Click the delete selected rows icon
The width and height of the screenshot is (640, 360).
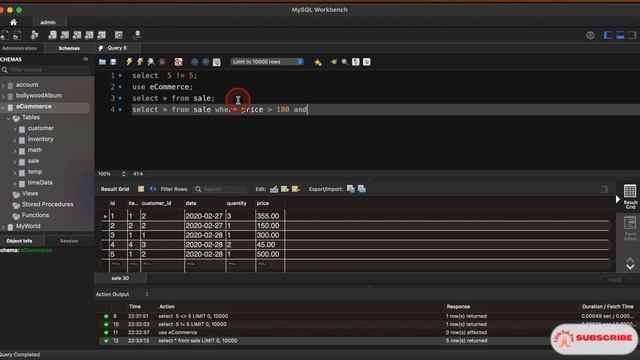pos(296,189)
